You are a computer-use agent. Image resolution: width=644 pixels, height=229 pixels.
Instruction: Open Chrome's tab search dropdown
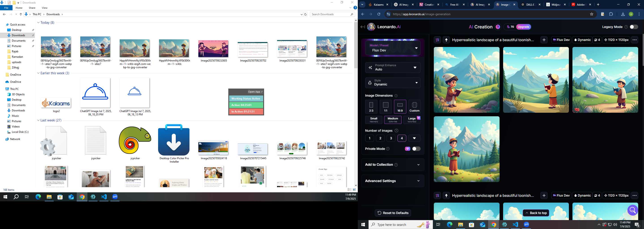[362, 4]
